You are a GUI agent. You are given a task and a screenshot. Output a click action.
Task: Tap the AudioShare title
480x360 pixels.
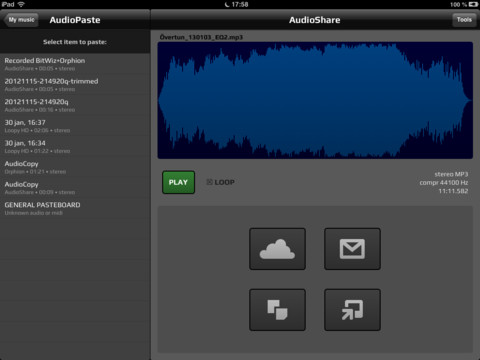click(315, 20)
